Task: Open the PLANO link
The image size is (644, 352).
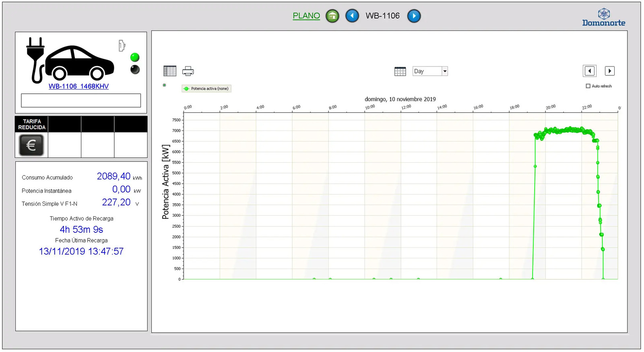Action: point(306,16)
